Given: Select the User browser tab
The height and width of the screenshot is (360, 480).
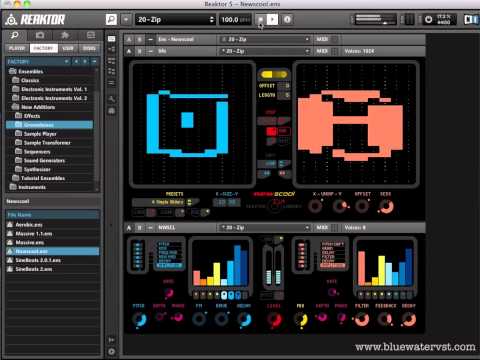Looking at the screenshot, I should (x=68, y=48).
